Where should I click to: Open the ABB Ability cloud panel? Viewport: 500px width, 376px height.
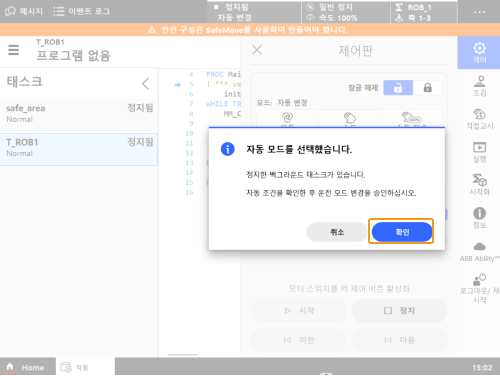coord(479,252)
